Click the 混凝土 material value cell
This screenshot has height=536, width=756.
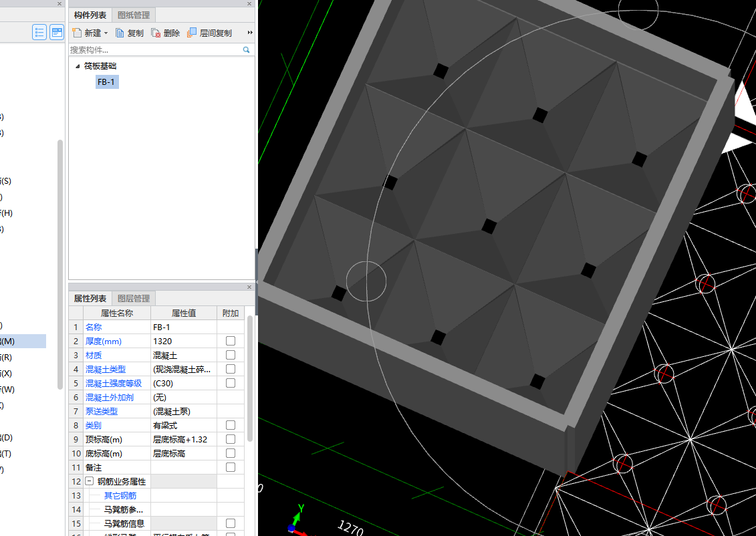pyautogui.click(x=184, y=355)
